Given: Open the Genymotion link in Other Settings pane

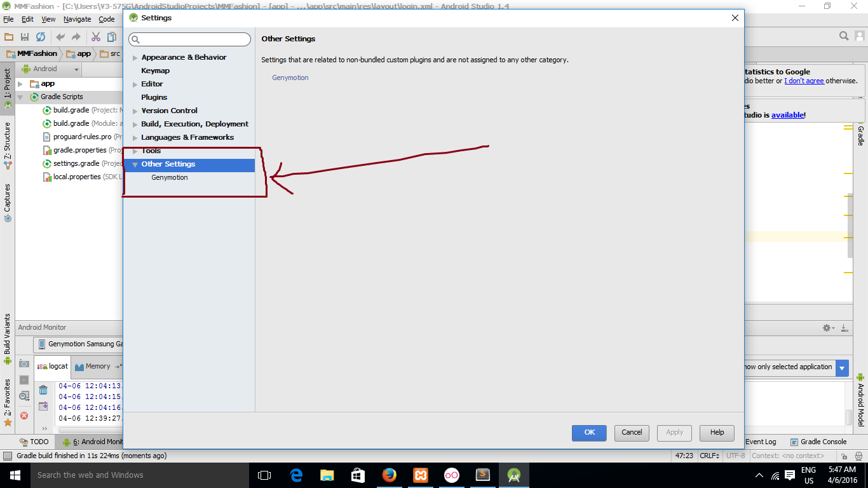Looking at the screenshot, I should point(290,78).
